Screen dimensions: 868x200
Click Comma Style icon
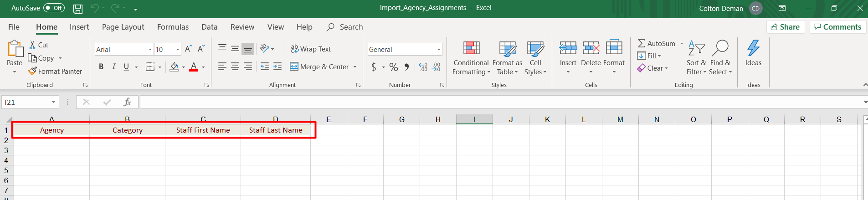(406, 67)
